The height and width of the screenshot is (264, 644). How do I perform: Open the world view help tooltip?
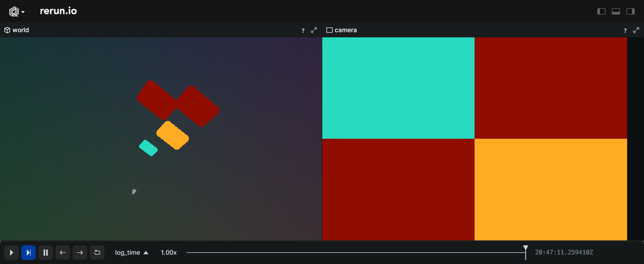303,30
